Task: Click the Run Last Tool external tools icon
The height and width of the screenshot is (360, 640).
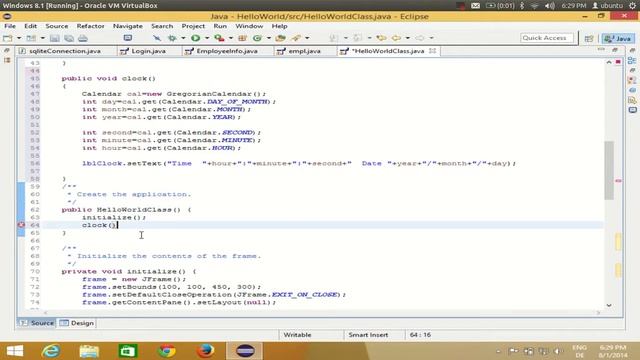Action: click(220, 38)
